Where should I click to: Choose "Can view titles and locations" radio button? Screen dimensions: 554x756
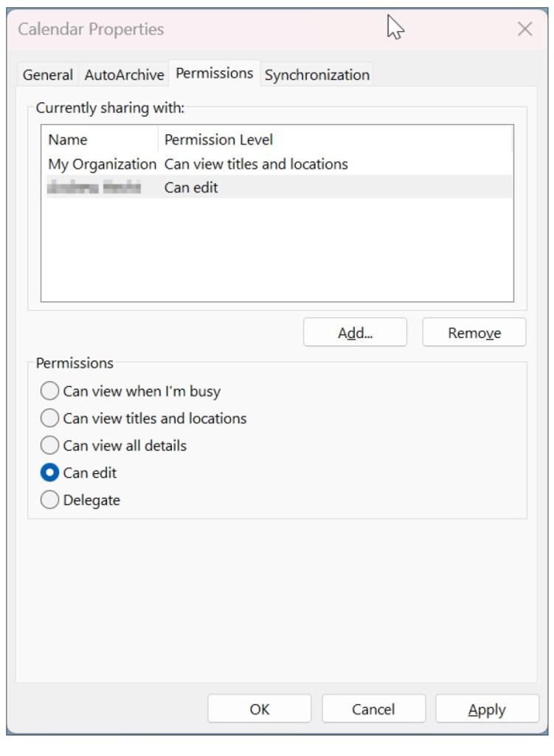(x=50, y=418)
